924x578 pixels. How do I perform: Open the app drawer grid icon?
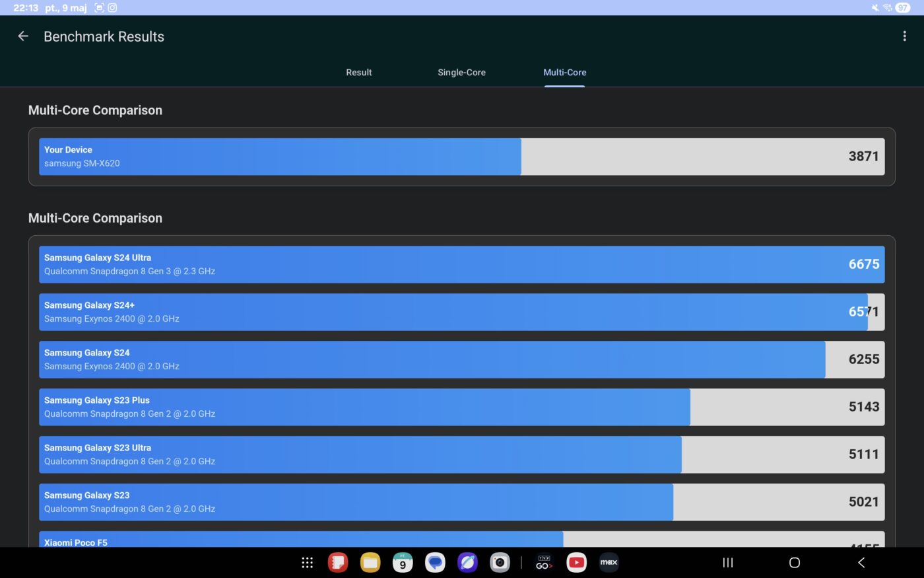point(308,563)
